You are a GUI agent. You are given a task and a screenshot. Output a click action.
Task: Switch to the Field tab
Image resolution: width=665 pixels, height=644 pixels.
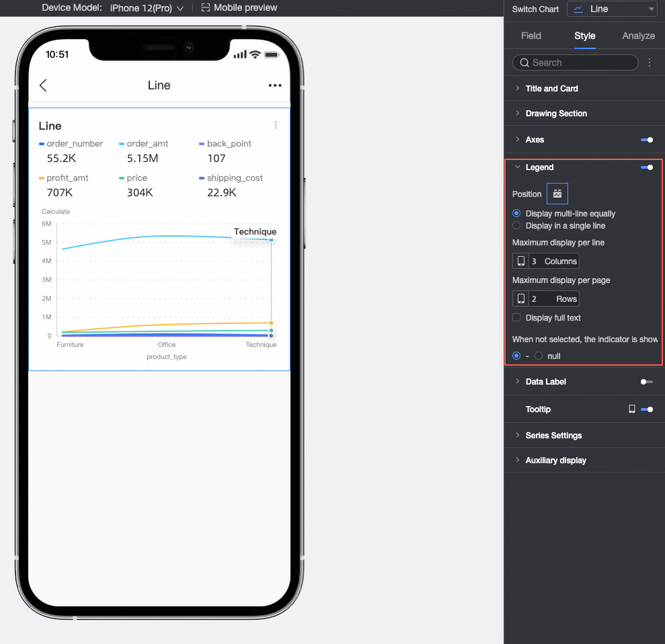pyautogui.click(x=531, y=36)
